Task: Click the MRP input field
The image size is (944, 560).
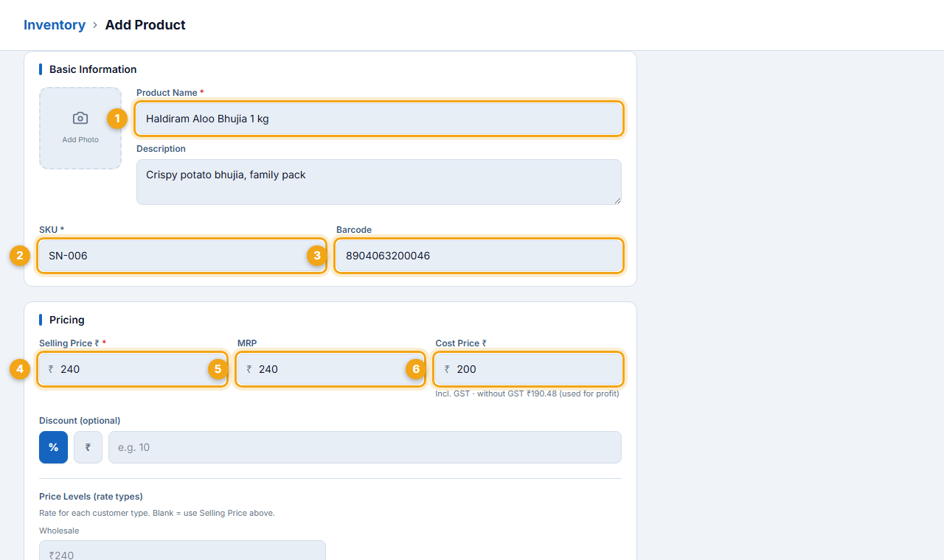Action: [330, 369]
